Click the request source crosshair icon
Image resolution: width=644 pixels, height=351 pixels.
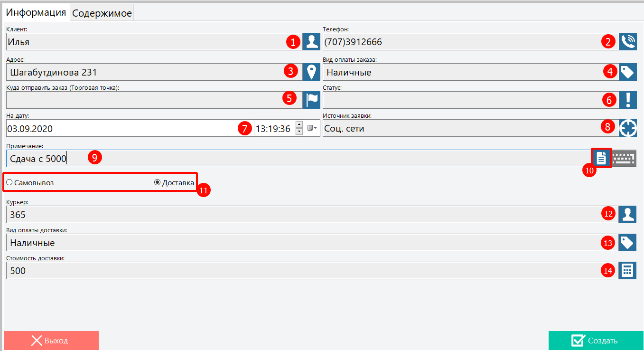627,128
